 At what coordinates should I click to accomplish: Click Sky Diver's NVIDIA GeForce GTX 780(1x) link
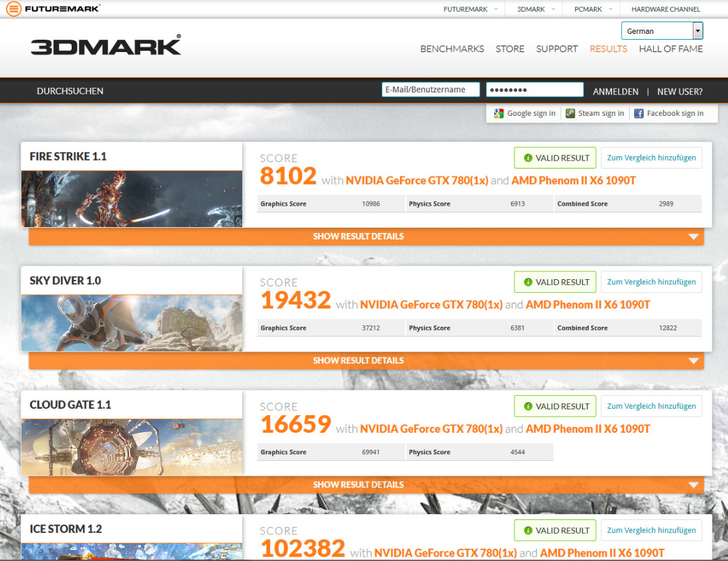tap(431, 305)
